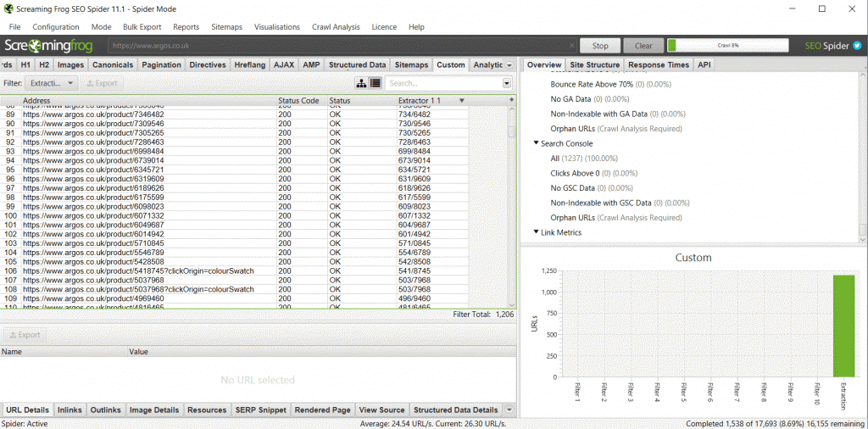Open the Visualisations menu
The height and width of the screenshot is (429, 868).
pyautogui.click(x=277, y=26)
